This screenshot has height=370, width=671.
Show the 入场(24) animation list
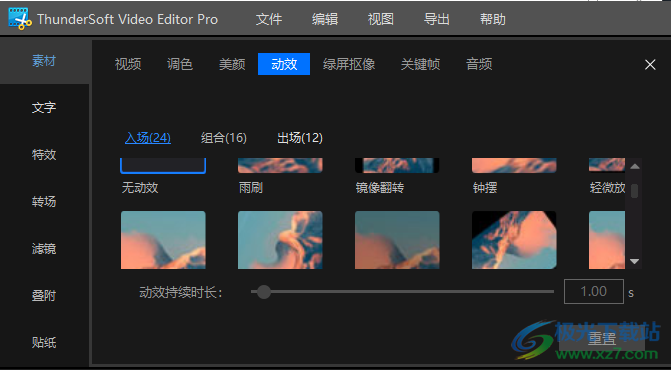coord(148,138)
